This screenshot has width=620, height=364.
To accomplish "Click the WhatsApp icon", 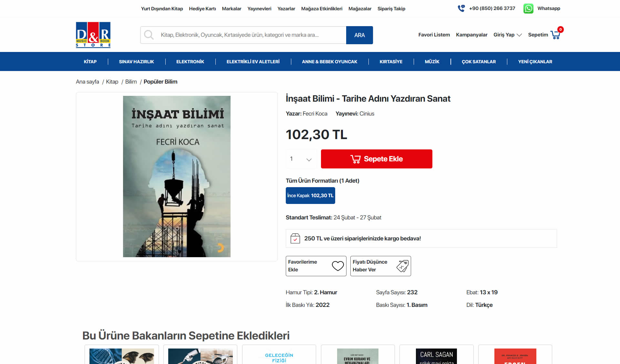I will point(528,8).
